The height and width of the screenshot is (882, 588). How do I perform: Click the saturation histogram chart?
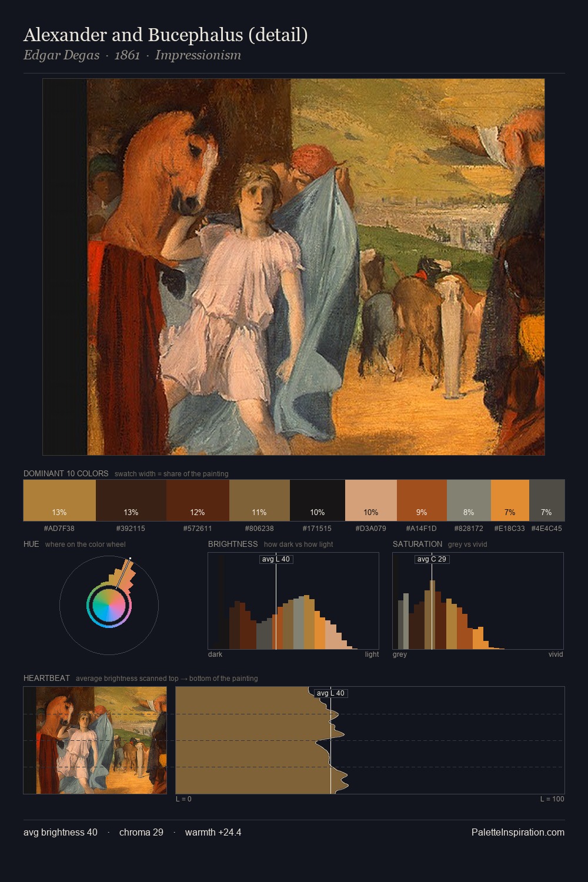click(478, 601)
